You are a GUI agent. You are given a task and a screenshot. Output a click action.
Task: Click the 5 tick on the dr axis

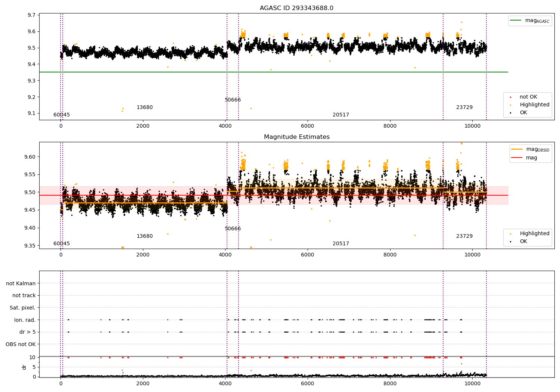[x=34, y=367]
